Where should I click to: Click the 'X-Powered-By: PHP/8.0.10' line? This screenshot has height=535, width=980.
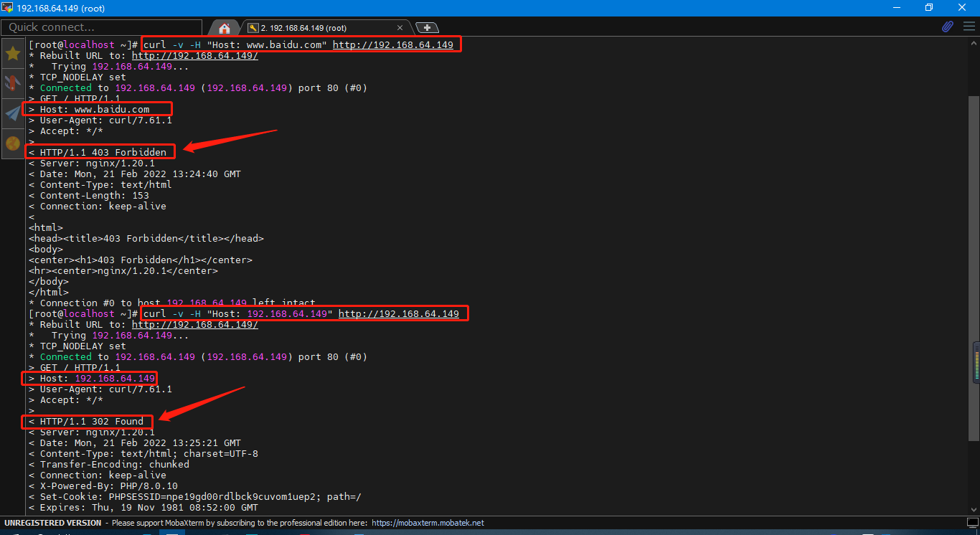point(103,486)
